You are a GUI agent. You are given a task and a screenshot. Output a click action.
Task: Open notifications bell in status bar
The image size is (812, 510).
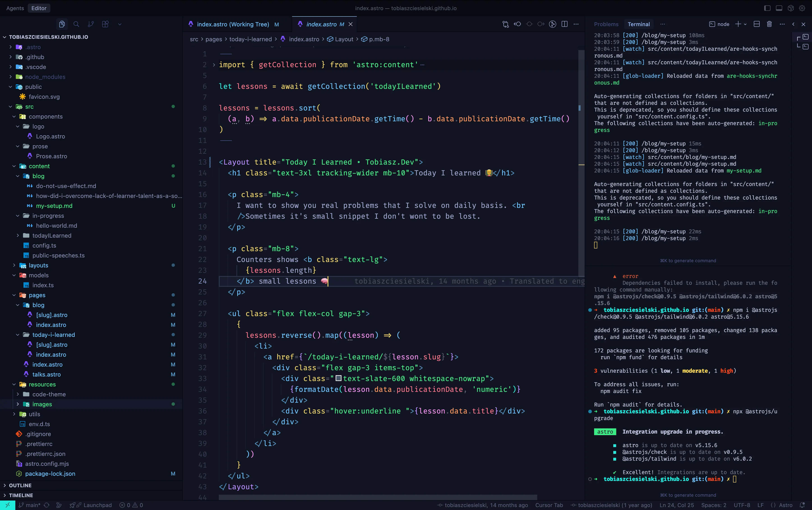pyautogui.click(x=802, y=505)
